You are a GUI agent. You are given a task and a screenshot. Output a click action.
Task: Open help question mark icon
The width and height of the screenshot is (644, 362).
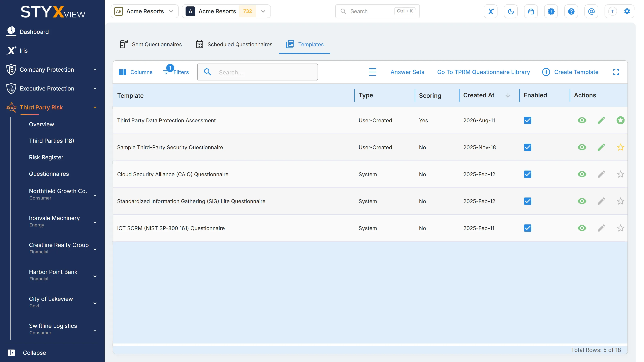coord(571,11)
